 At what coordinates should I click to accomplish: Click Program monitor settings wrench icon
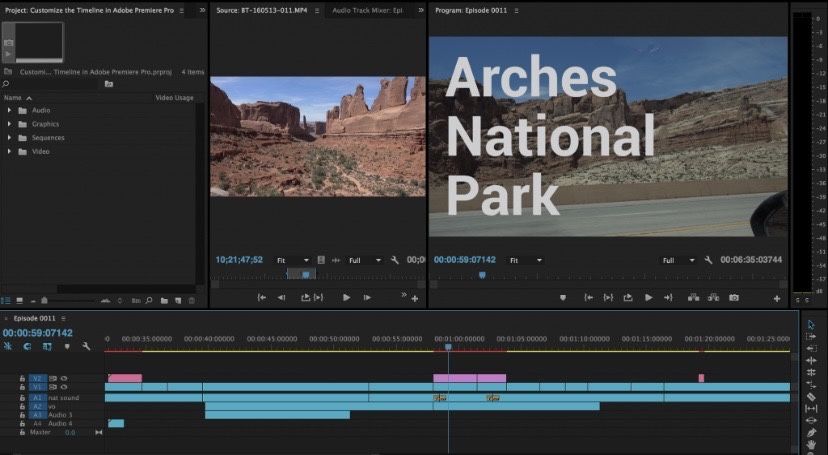708,260
